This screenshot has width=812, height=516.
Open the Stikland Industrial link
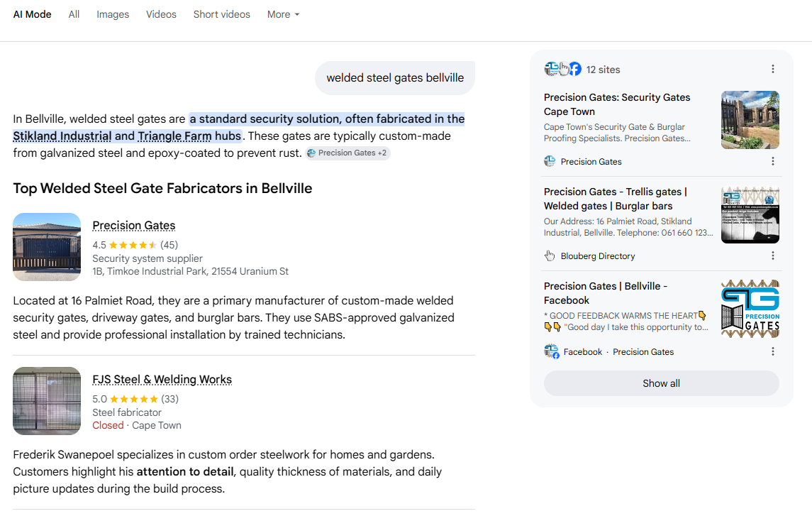coord(62,136)
